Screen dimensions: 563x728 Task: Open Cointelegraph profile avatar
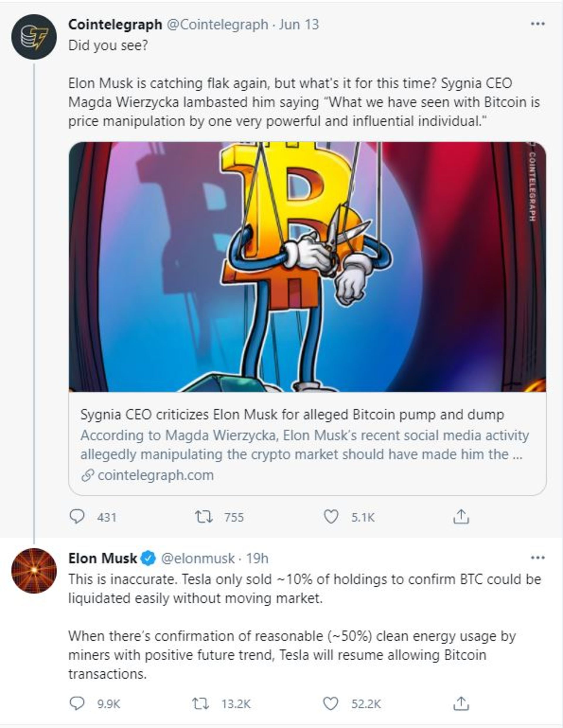pos(34,37)
